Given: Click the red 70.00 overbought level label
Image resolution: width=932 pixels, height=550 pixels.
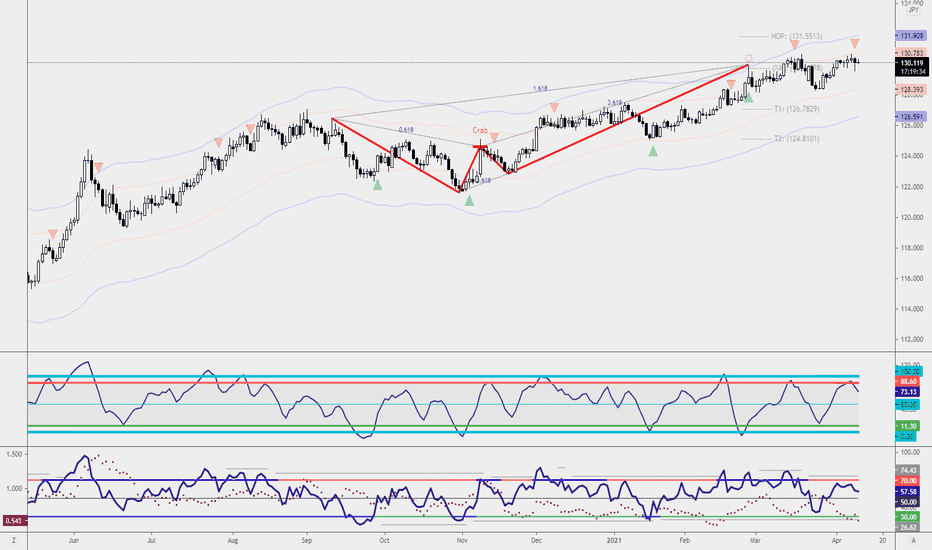Looking at the screenshot, I should [909, 480].
